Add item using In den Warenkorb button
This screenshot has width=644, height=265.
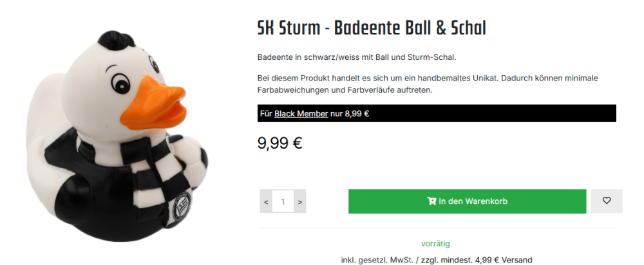467,201
